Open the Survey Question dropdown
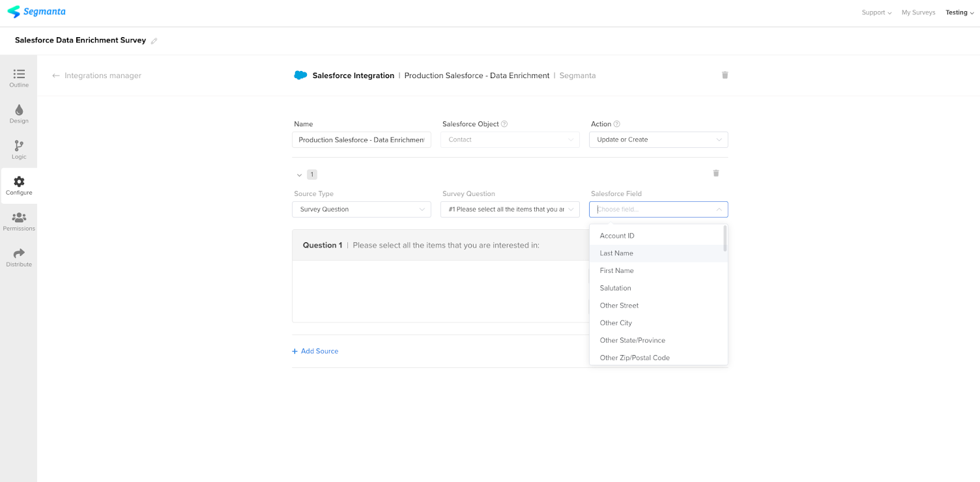This screenshot has height=482, width=980. point(510,209)
